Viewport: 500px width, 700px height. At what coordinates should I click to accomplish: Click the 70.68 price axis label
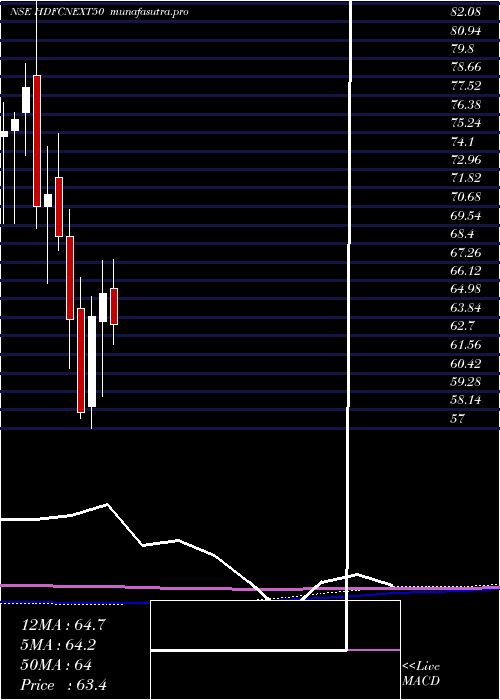(465, 197)
